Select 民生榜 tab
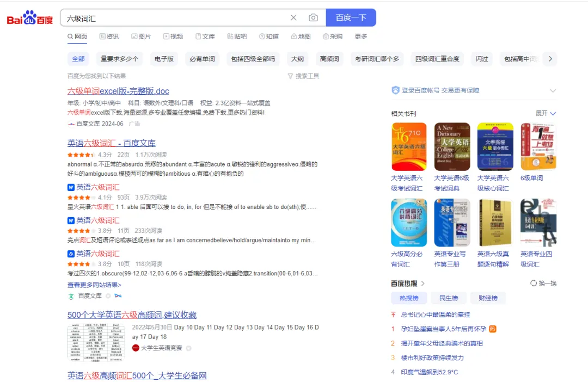Image resolution: width=588 pixels, height=382 pixels. click(449, 298)
